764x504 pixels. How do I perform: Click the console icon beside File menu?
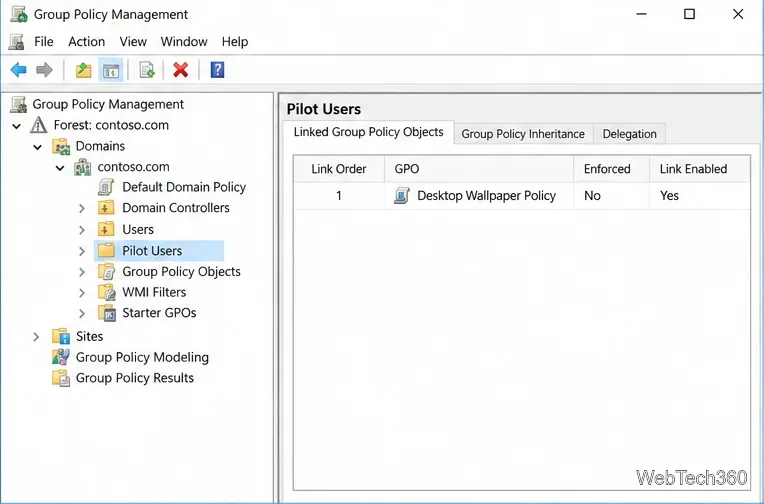(17, 42)
